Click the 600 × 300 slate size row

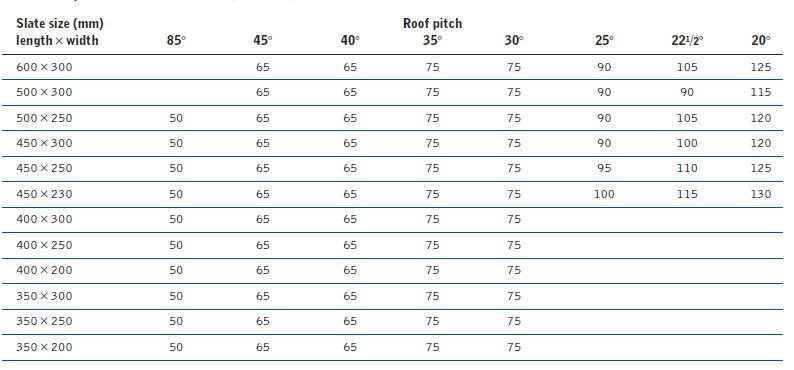(392, 67)
